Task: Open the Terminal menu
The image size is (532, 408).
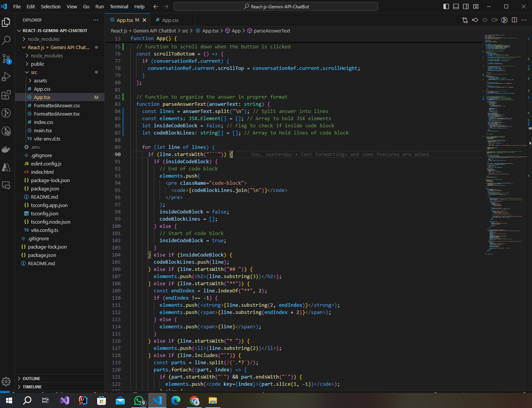Action: click(x=119, y=6)
